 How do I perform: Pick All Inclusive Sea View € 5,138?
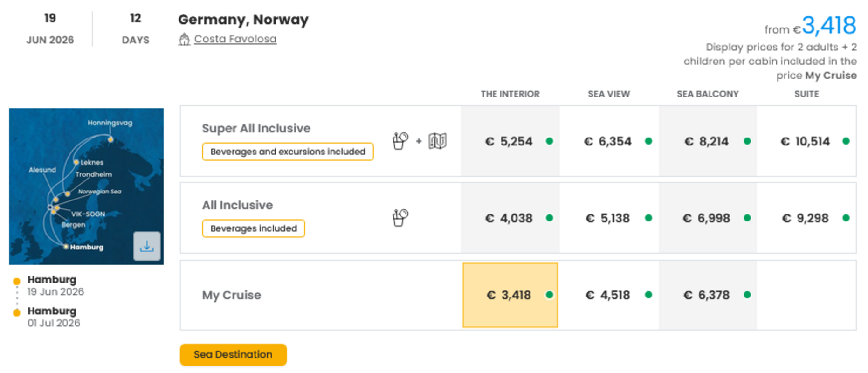[x=609, y=218]
